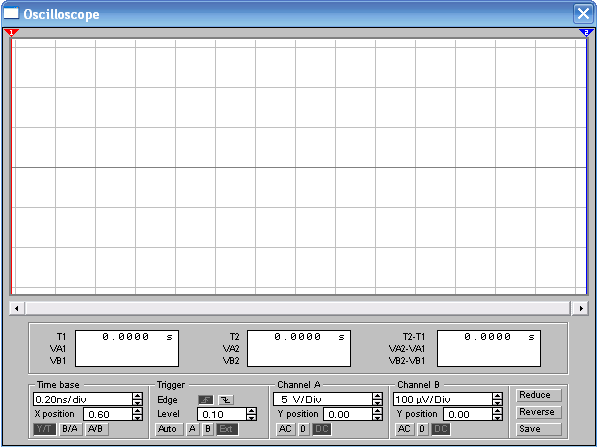Click the X position 0.60 field

[x=108, y=414]
